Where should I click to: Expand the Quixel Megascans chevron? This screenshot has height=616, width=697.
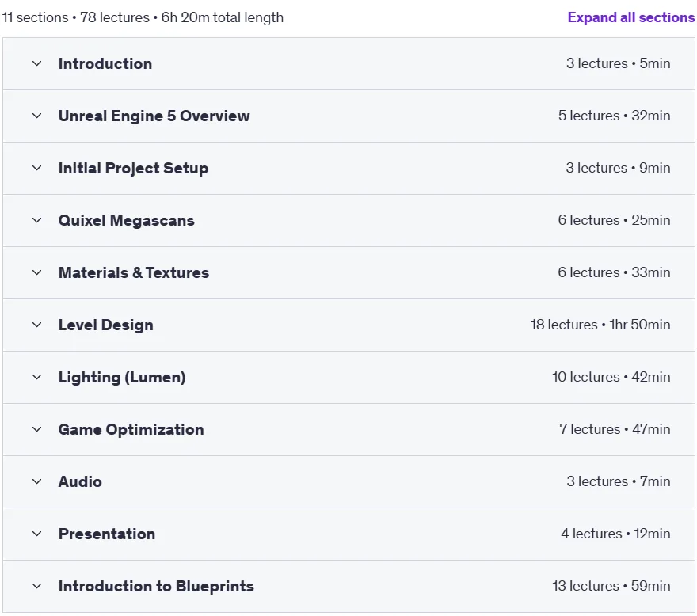(x=37, y=220)
